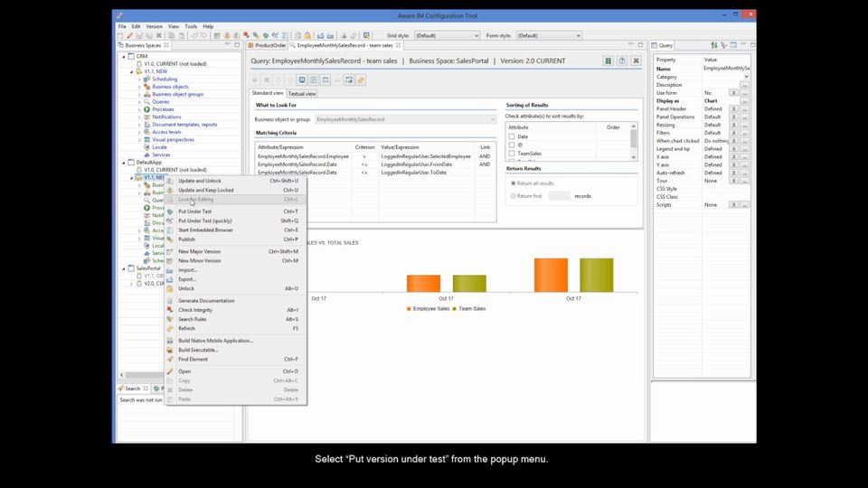
Task: Clear Use form with its X button
Action: point(733,93)
